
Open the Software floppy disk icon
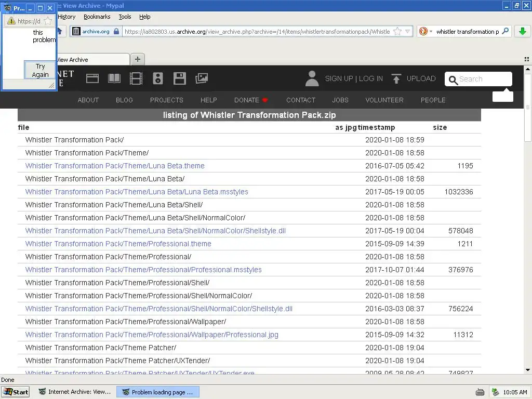179,78
